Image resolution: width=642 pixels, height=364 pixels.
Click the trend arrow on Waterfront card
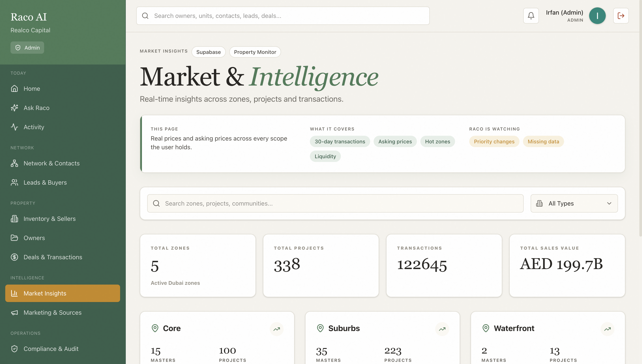pyautogui.click(x=607, y=329)
